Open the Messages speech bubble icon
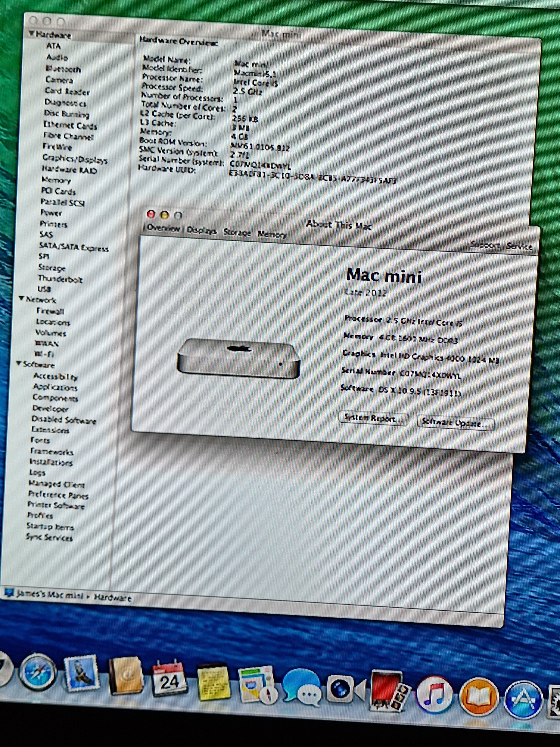The image size is (560, 747). 302,688
